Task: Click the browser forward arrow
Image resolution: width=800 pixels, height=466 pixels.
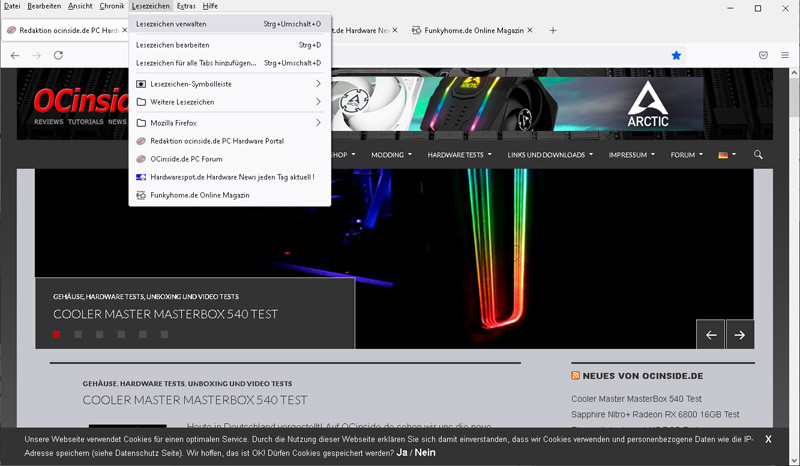Action: point(36,55)
